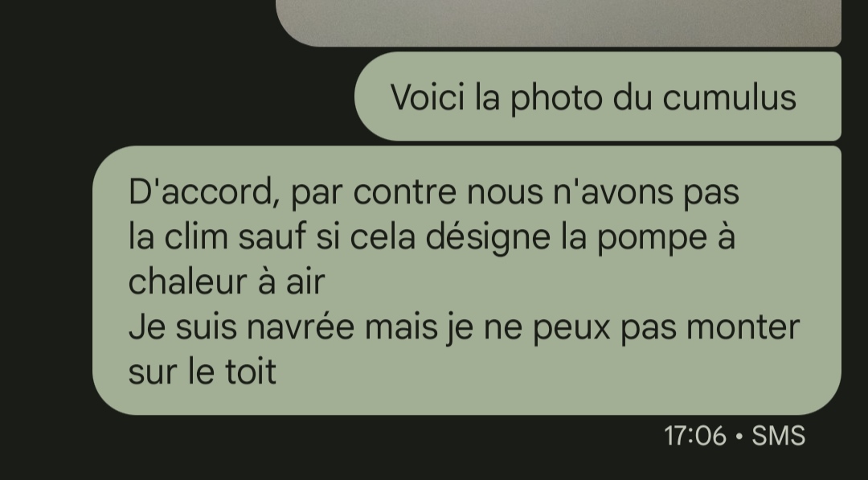Click the dot separator between 17:06 and SMS
This screenshot has height=480, width=868.
pyautogui.click(x=739, y=437)
